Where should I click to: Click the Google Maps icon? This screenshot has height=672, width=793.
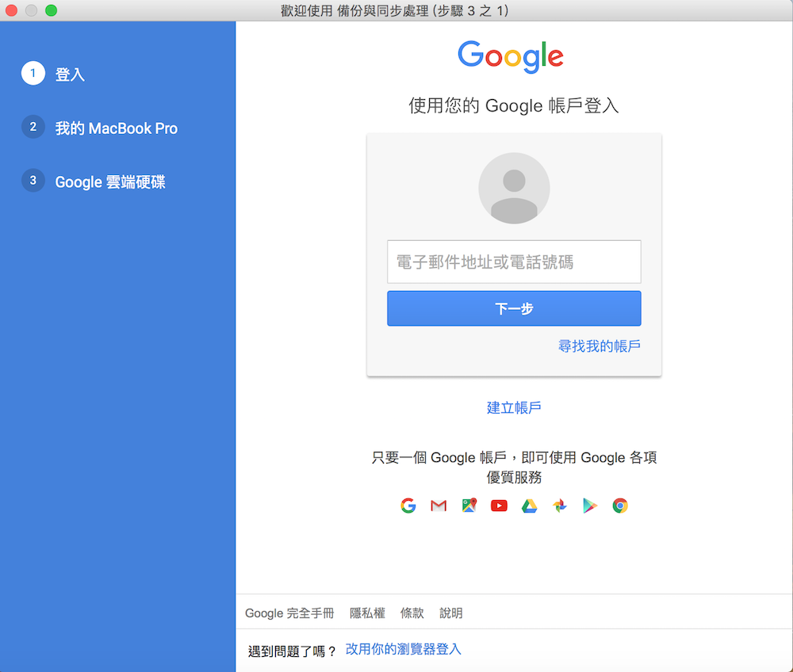click(x=469, y=505)
